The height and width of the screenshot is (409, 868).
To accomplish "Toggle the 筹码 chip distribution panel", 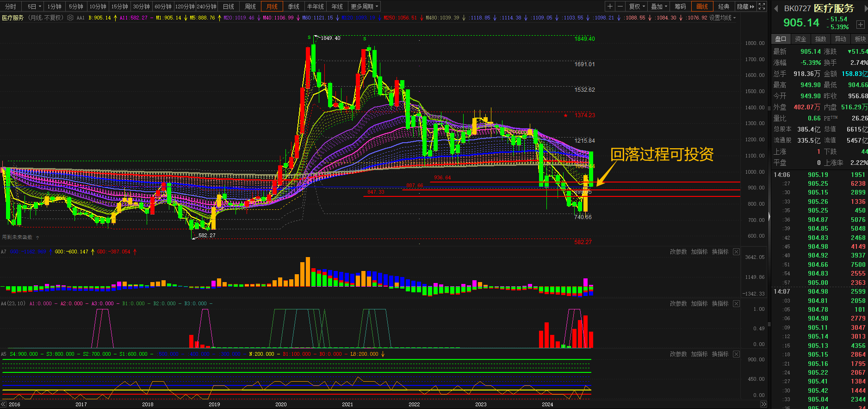I will point(680,6).
